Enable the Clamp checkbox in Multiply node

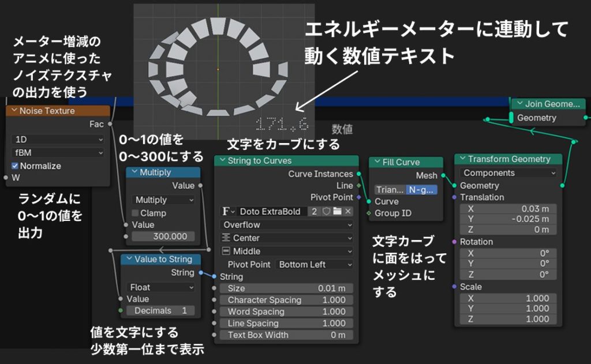click(137, 213)
